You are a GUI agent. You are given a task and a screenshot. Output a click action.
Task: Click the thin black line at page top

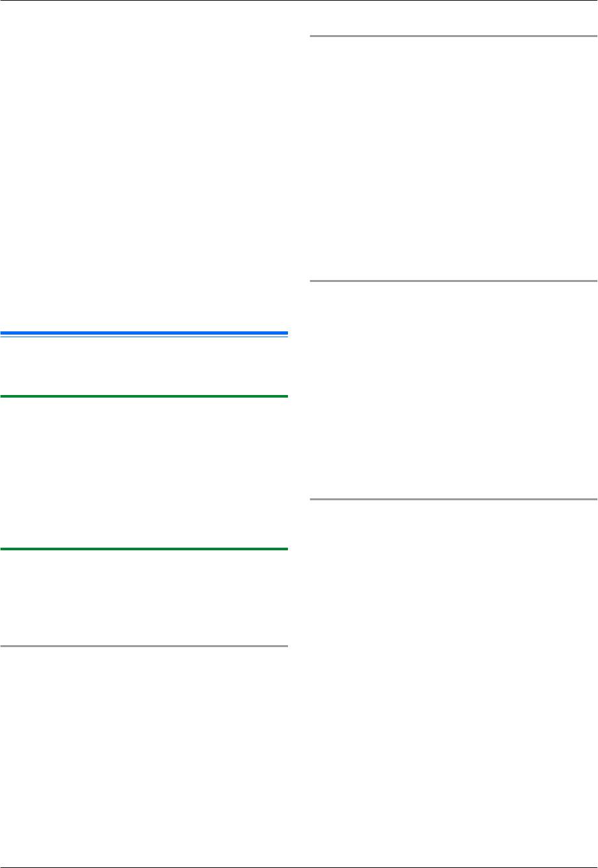[x=299, y=1]
